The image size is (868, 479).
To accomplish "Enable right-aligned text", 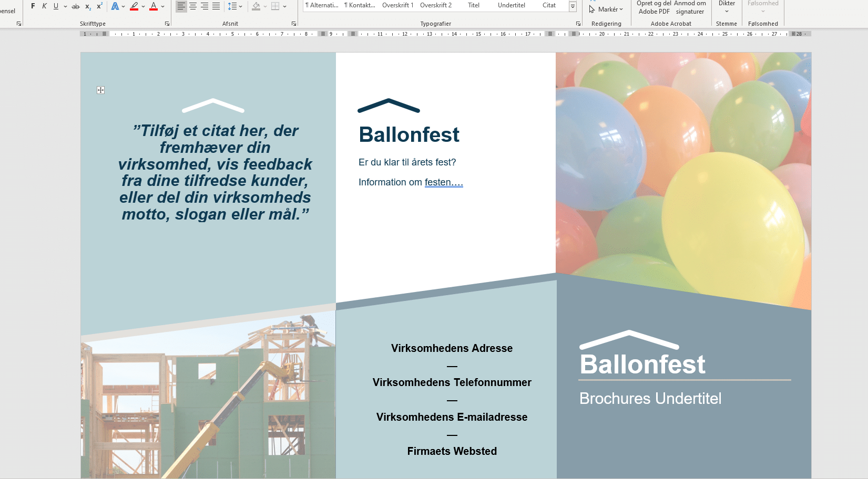I will (x=204, y=6).
